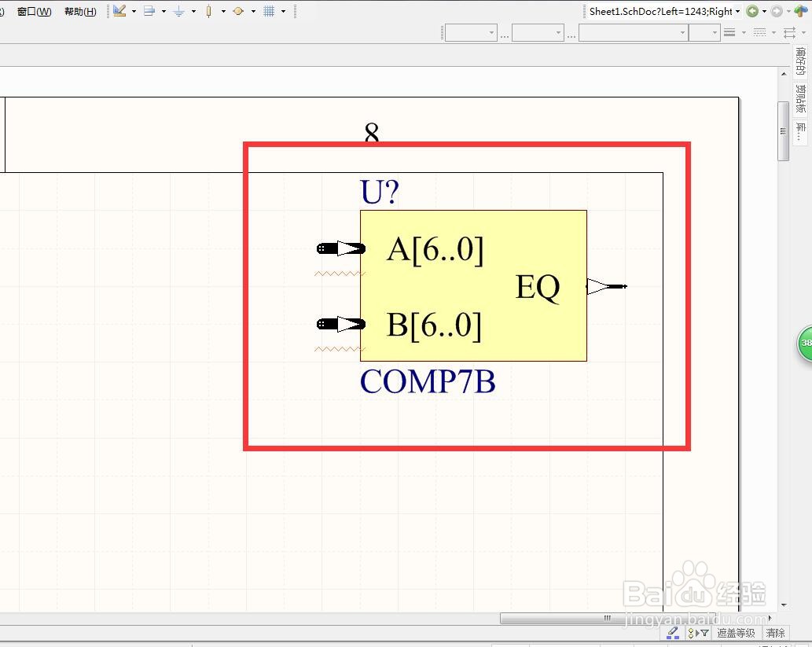The height and width of the screenshot is (647, 812).
Task: Click the grids icon in toolbar
Action: (x=269, y=11)
